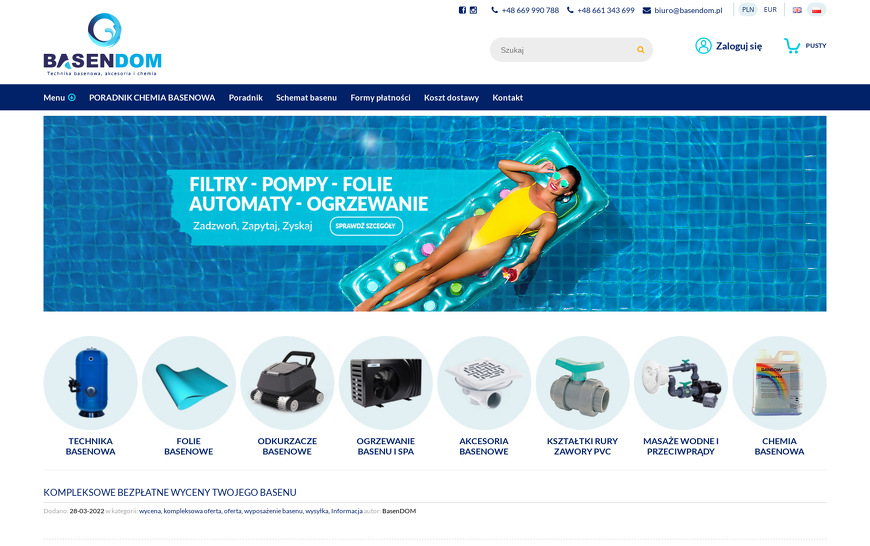870x546 pixels.
Task: Open Technika Basenowa category thumbnail
Action: click(90, 383)
